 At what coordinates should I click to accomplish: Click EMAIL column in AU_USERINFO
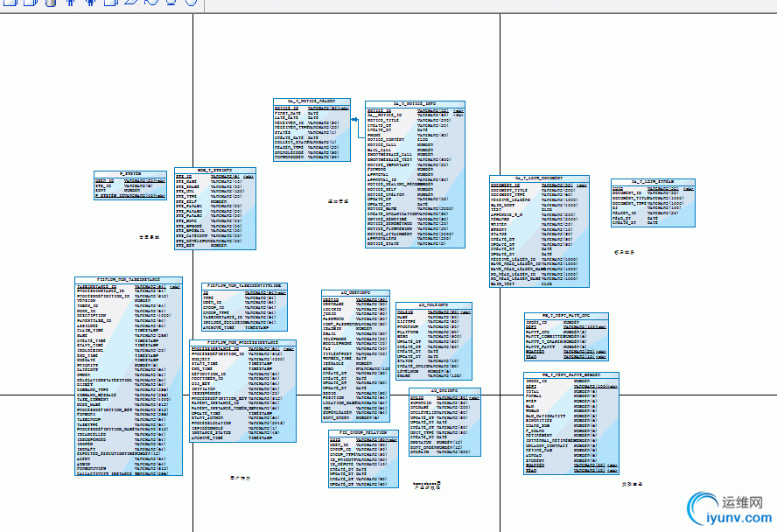pos(330,334)
